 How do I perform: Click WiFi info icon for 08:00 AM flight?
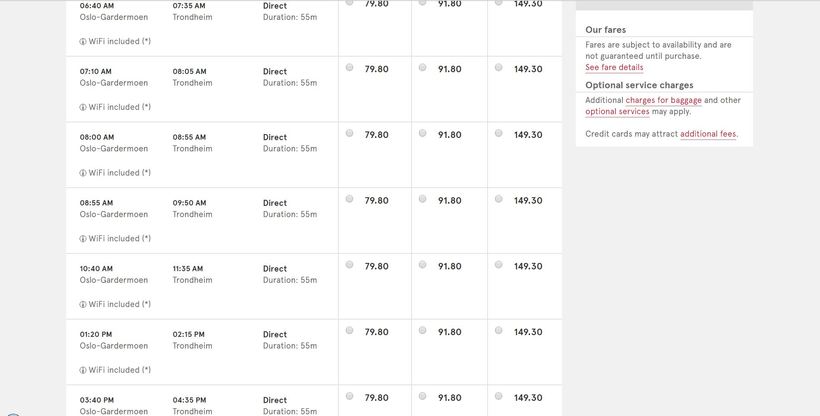[x=83, y=173]
